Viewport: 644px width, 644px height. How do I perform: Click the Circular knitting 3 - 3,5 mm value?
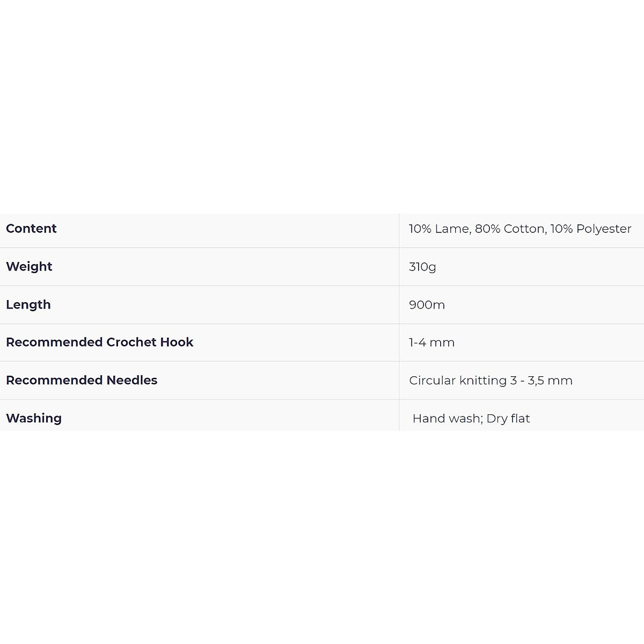point(491,380)
